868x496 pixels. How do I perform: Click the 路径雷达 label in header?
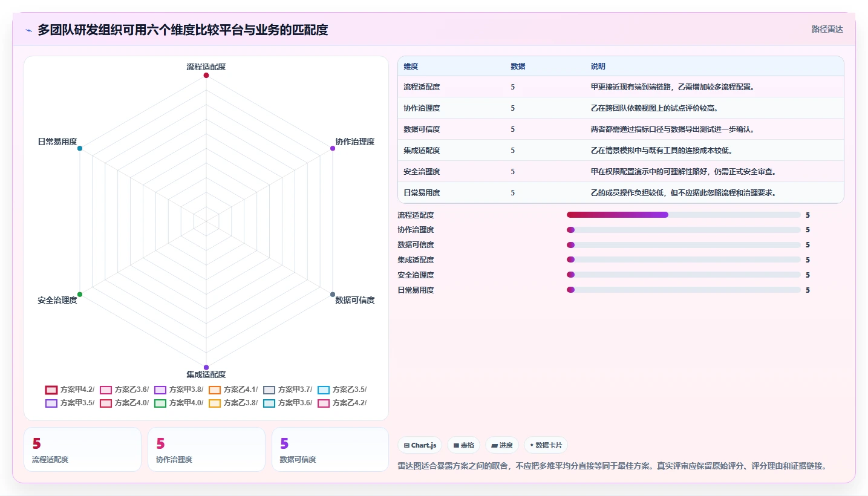pyautogui.click(x=827, y=29)
